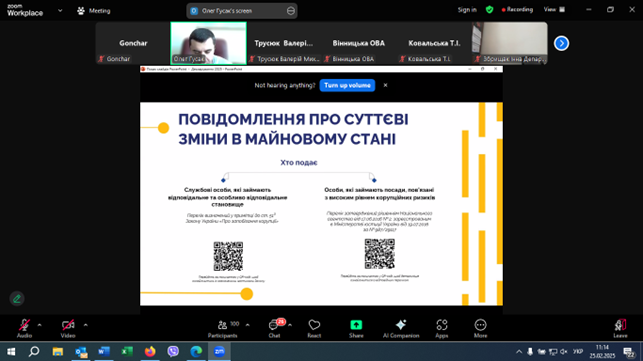Click tray microphone icon
The image size is (643, 361).
point(530,352)
